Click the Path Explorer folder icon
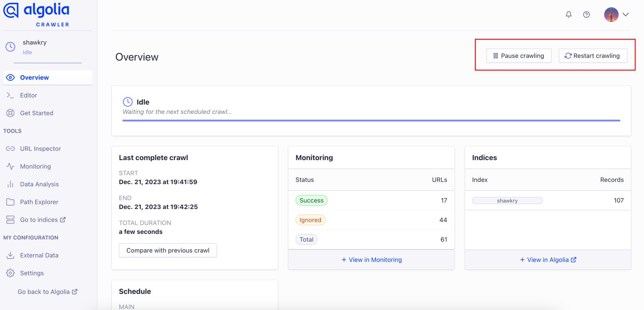644x310 pixels. (10, 202)
